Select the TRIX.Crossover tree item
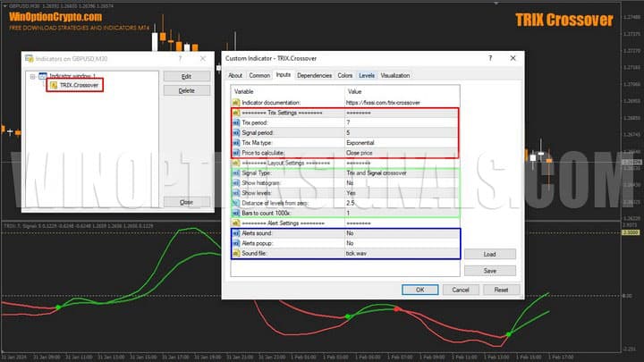Viewport: 644px width, 362px height. [x=79, y=86]
